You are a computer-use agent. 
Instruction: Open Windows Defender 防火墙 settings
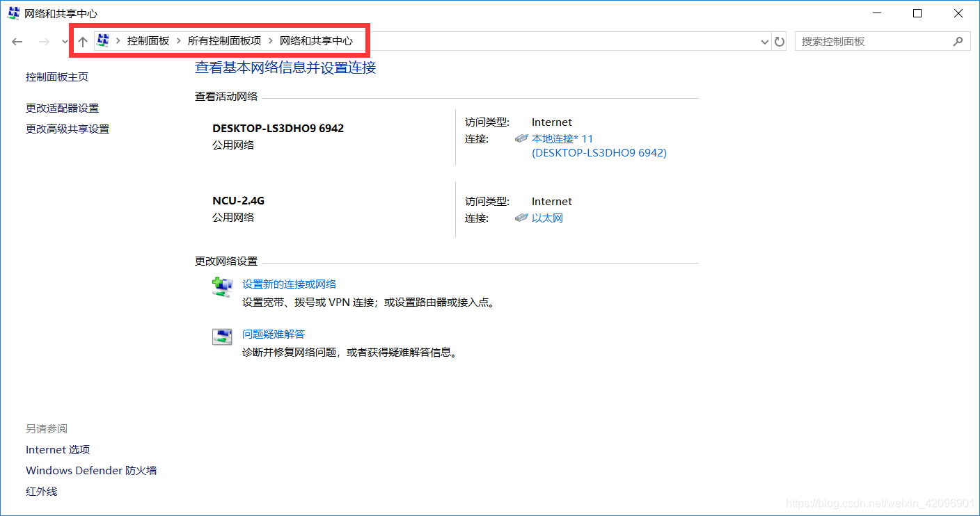90,470
